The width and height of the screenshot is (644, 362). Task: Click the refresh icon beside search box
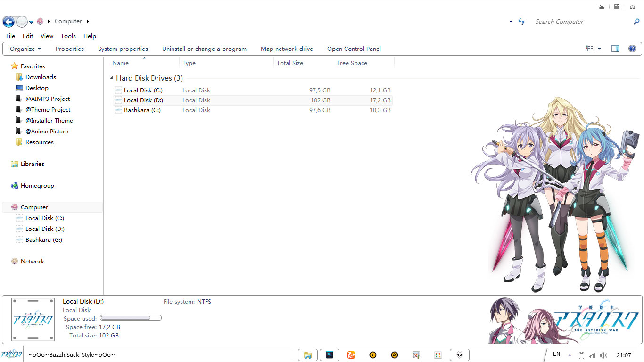(521, 22)
